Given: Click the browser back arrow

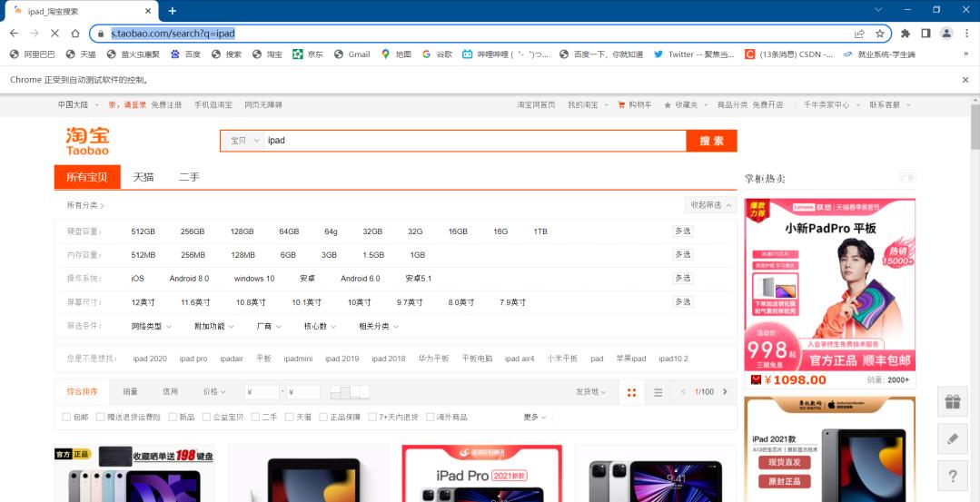Looking at the screenshot, I should (14, 33).
